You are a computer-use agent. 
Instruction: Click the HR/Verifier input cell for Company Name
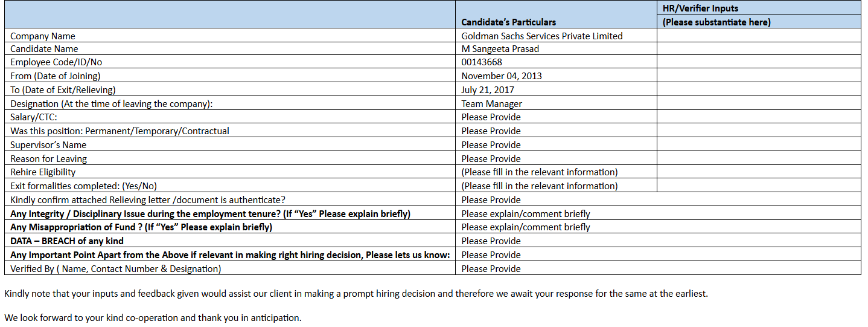[758, 36]
